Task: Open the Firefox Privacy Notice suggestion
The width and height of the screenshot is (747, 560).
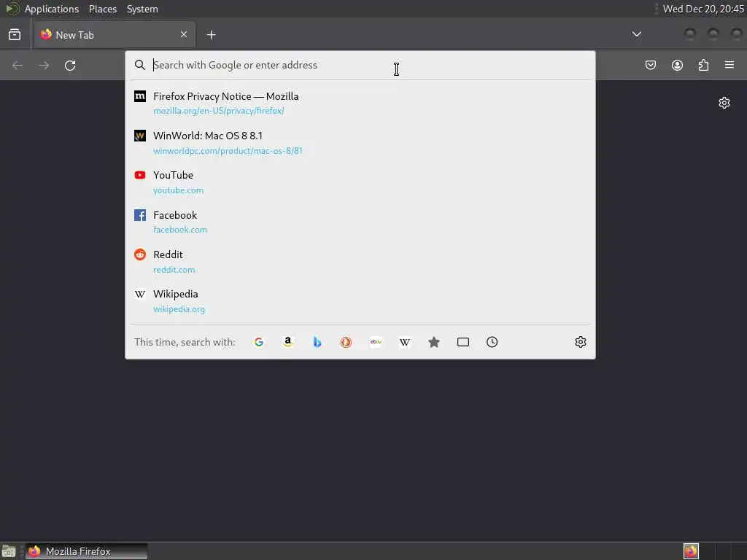Action: (360, 103)
